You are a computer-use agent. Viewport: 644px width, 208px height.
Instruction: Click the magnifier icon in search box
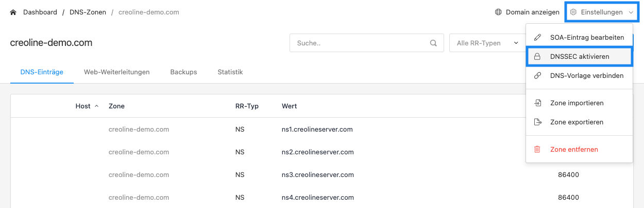[x=433, y=43]
